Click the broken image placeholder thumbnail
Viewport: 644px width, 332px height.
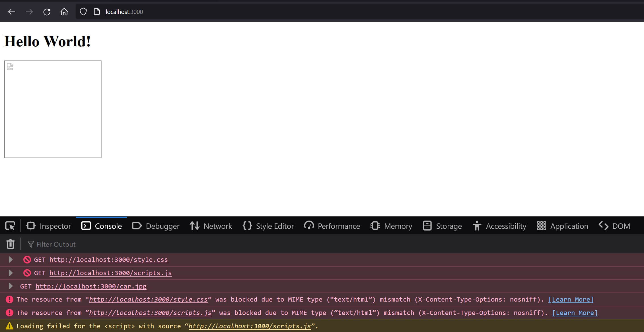tap(9, 67)
